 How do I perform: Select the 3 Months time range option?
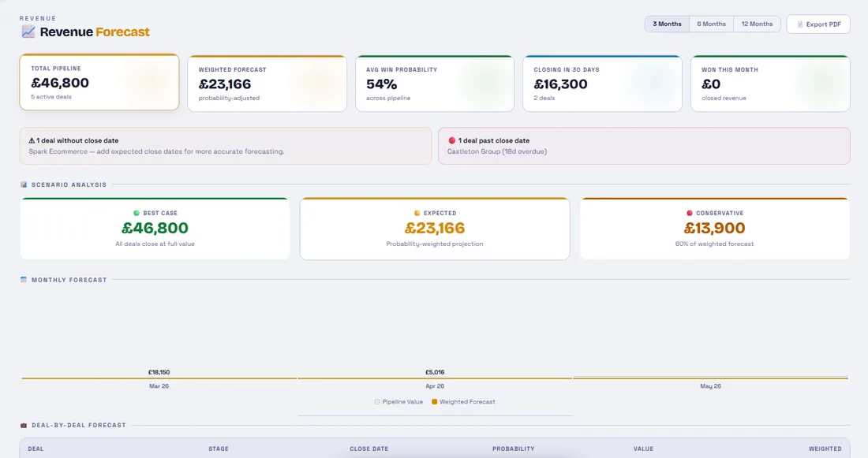(x=667, y=24)
